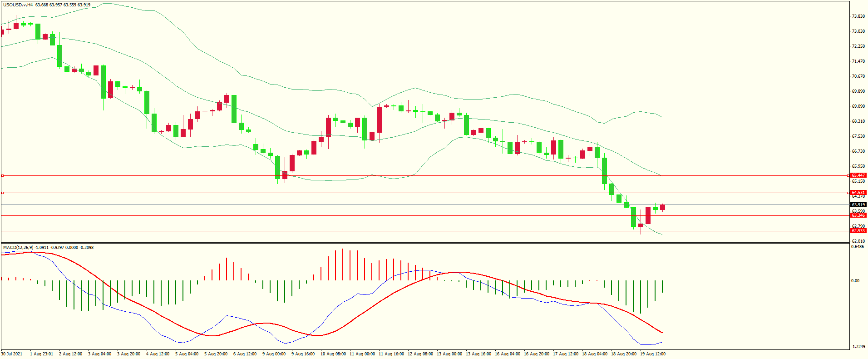Click the 69.890 price axis label

(x=858, y=91)
